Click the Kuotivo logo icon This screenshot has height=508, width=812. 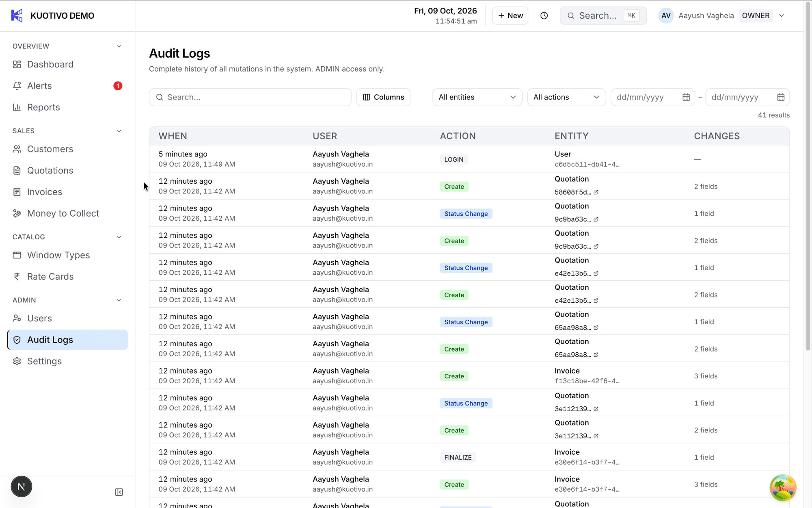(x=17, y=15)
